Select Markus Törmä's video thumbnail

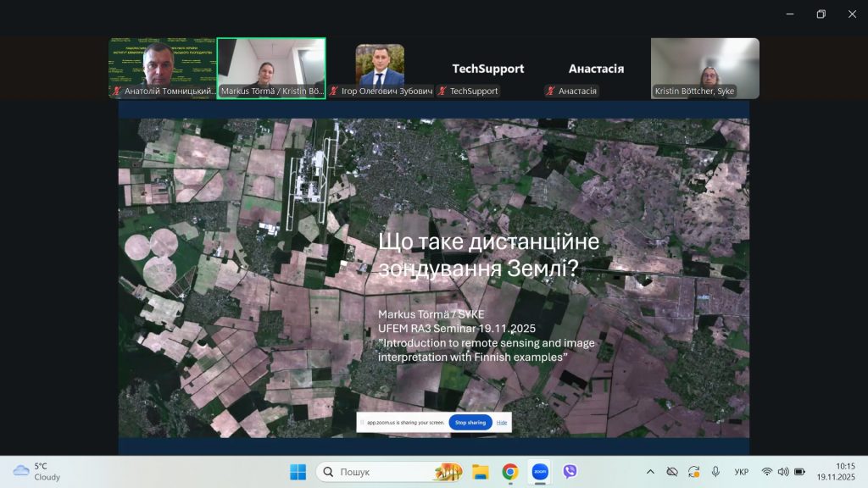point(271,68)
